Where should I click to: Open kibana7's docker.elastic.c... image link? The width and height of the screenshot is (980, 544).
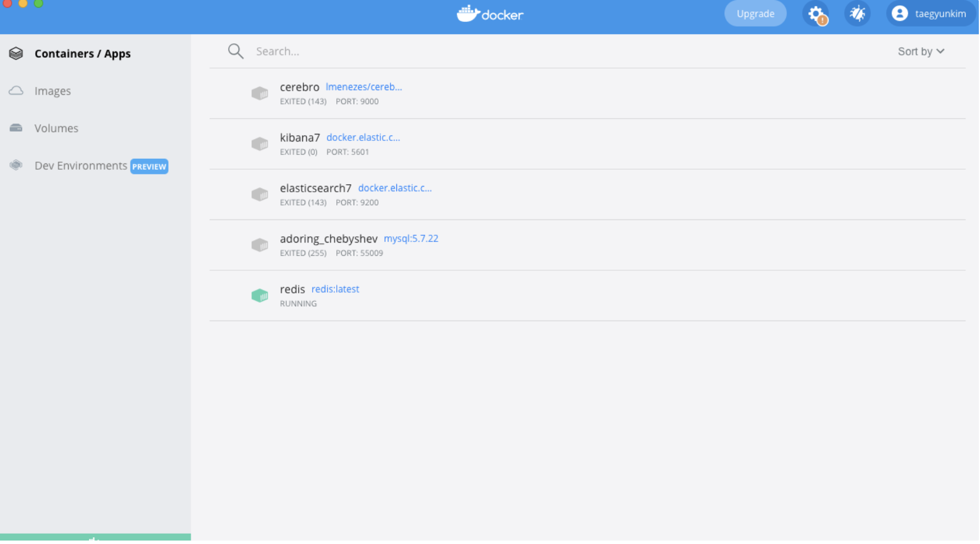click(363, 137)
